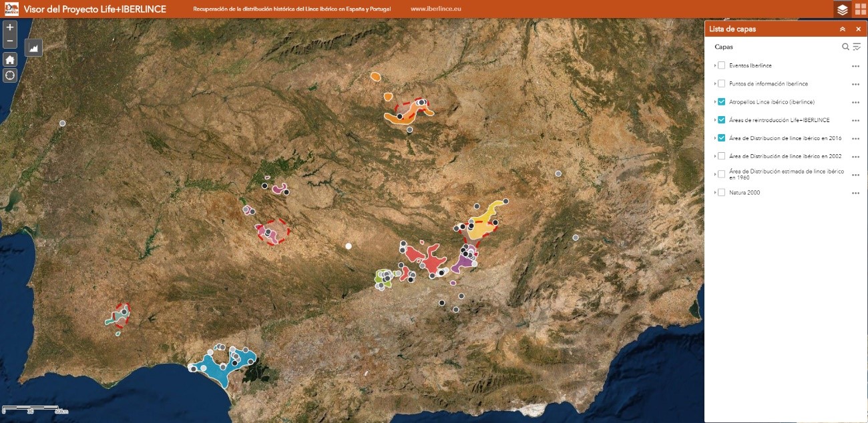Enable the Eventos Iberlince layer

(x=721, y=65)
